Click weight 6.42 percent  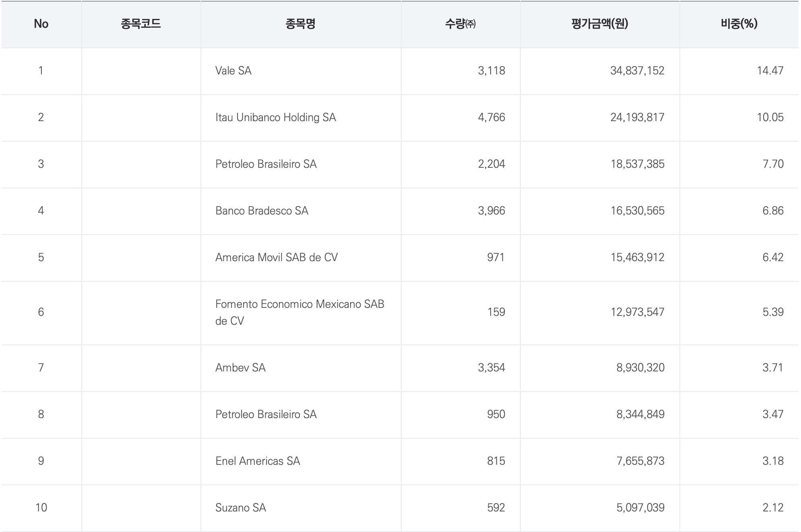[773, 258]
